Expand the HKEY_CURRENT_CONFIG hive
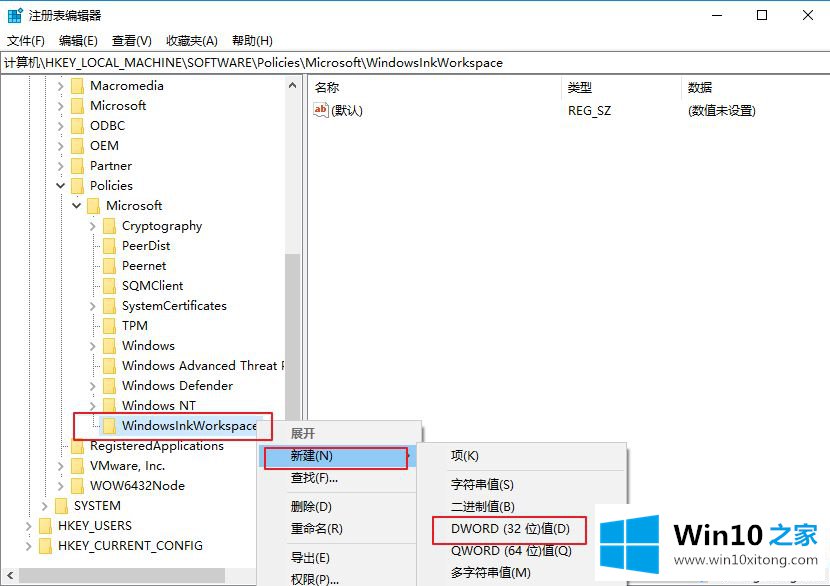The width and height of the screenshot is (830, 586). [x=29, y=546]
